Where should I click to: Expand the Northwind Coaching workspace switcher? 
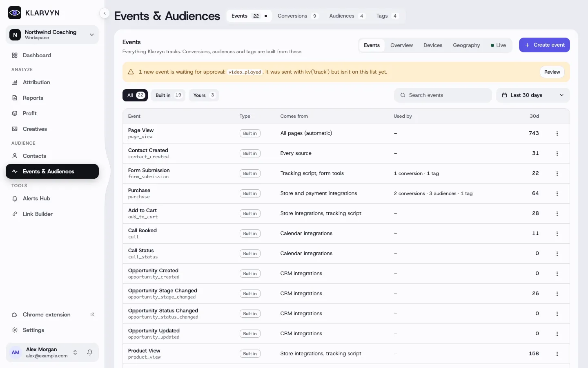52,35
